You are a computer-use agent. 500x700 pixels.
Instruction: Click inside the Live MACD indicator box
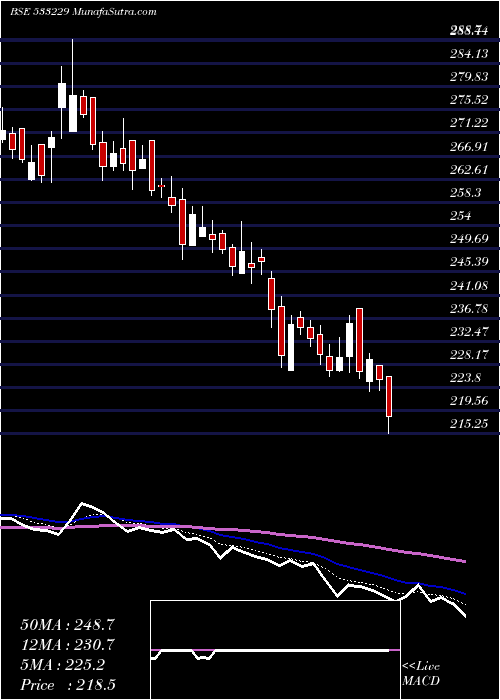pos(276,650)
